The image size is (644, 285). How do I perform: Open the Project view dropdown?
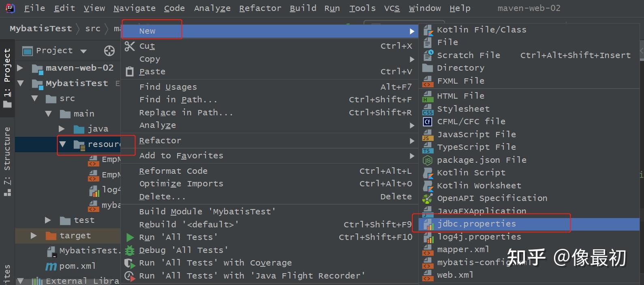coord(83,51)
